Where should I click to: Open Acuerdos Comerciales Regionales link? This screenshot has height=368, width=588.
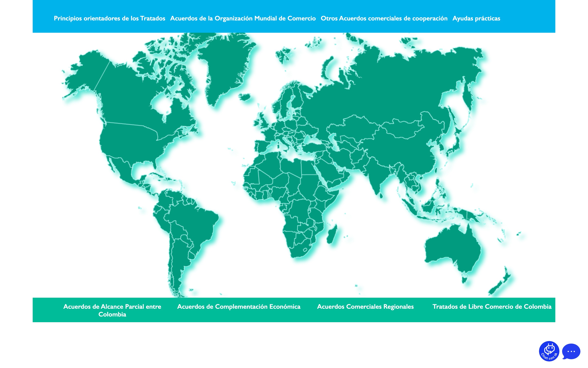pos(365,306)
